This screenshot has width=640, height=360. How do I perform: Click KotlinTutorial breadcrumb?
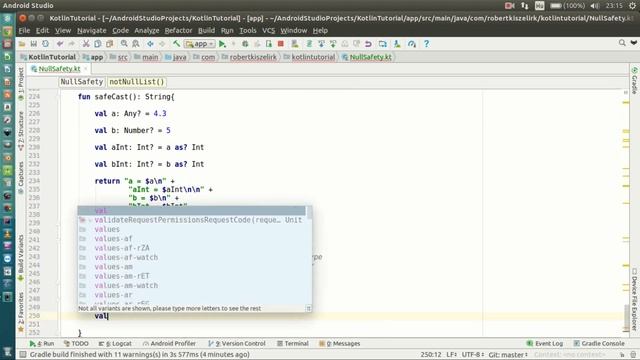[48, 57]
